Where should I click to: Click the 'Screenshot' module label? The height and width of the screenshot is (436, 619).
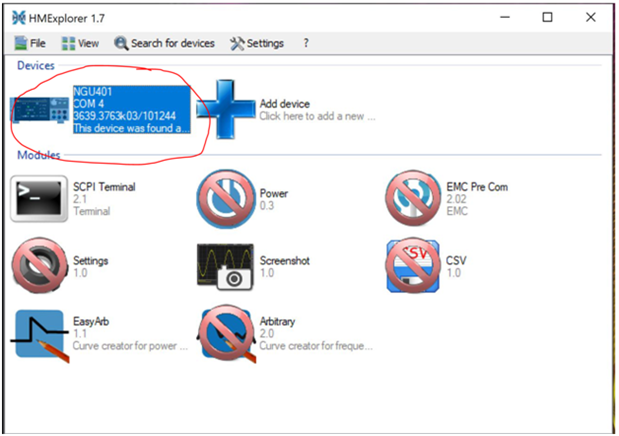pos(285,261)
